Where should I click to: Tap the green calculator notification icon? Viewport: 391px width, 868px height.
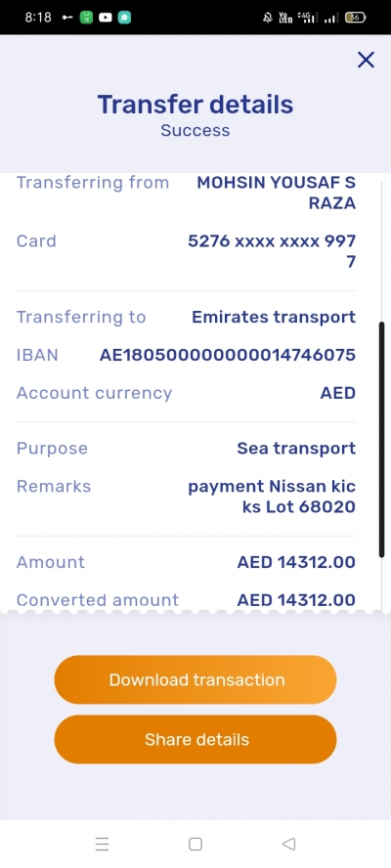click(x=86, y=18)
